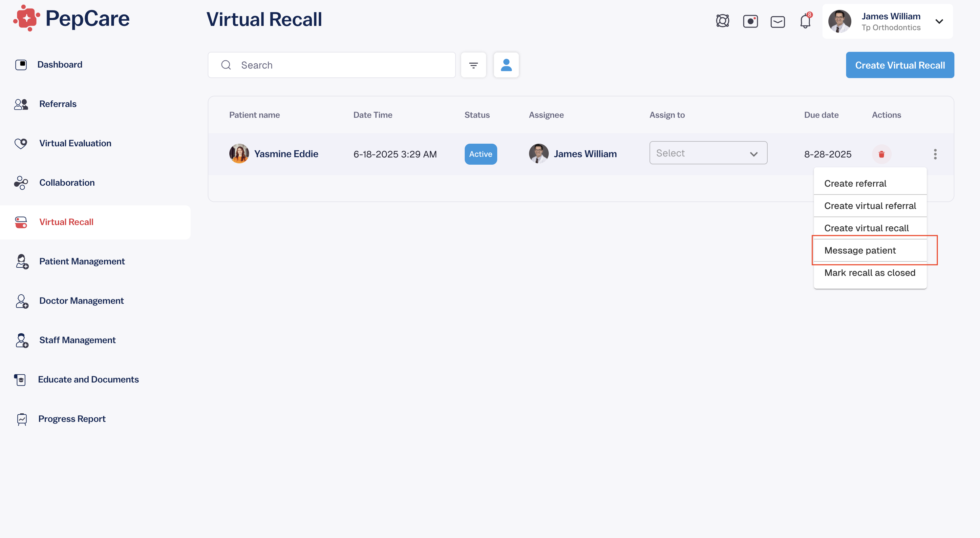This screenshot has height=538, width=980.
Task: Click the magnifier icon in search box
Action: [x=226, y=65]
